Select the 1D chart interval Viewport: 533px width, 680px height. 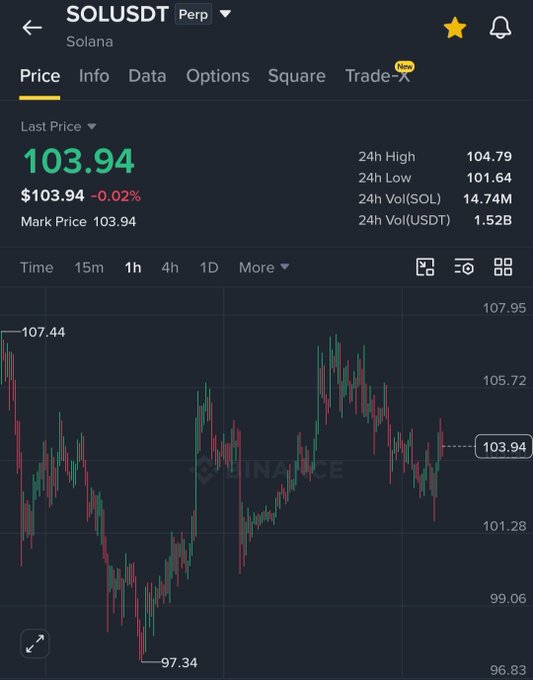(209, 268)
